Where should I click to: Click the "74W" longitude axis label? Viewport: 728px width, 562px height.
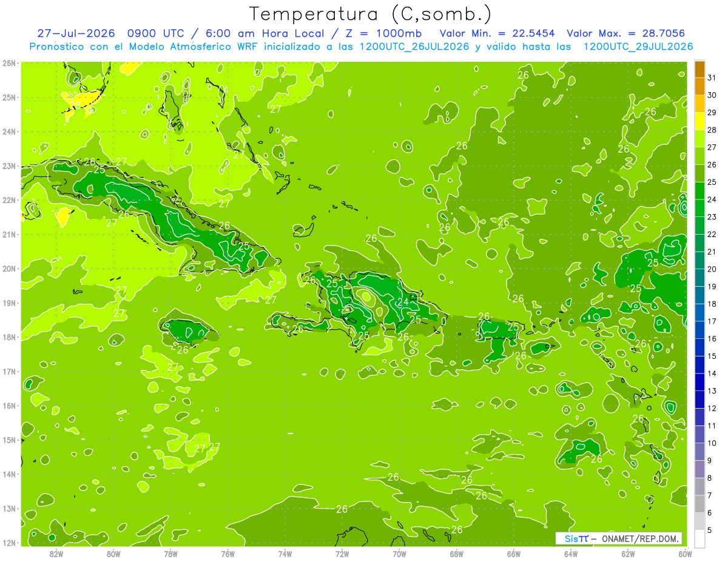285,554
